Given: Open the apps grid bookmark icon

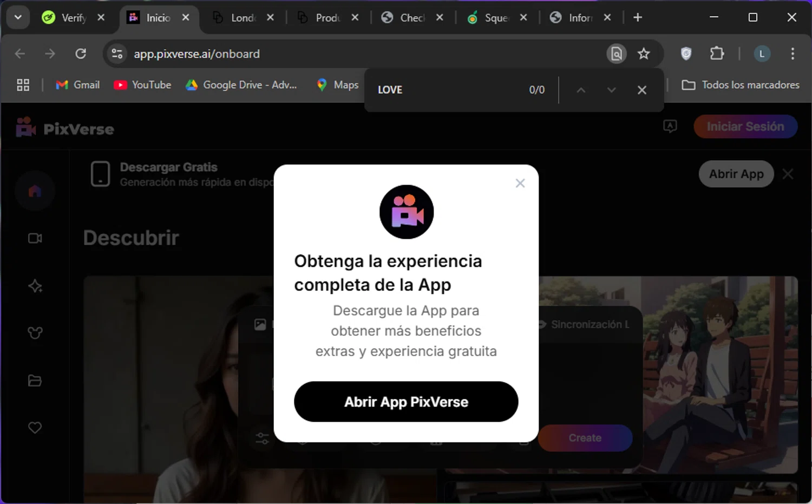Looking at the screenshot, I should tap(23, 85).
